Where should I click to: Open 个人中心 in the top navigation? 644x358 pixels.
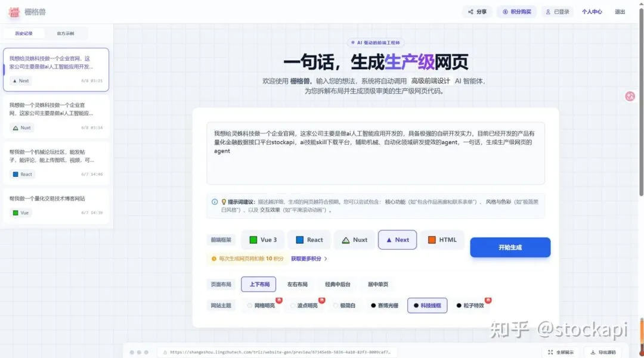click(x=592, y=12)
